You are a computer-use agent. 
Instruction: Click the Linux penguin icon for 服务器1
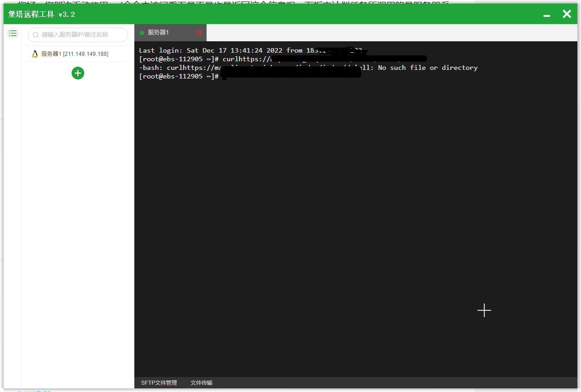35,54
